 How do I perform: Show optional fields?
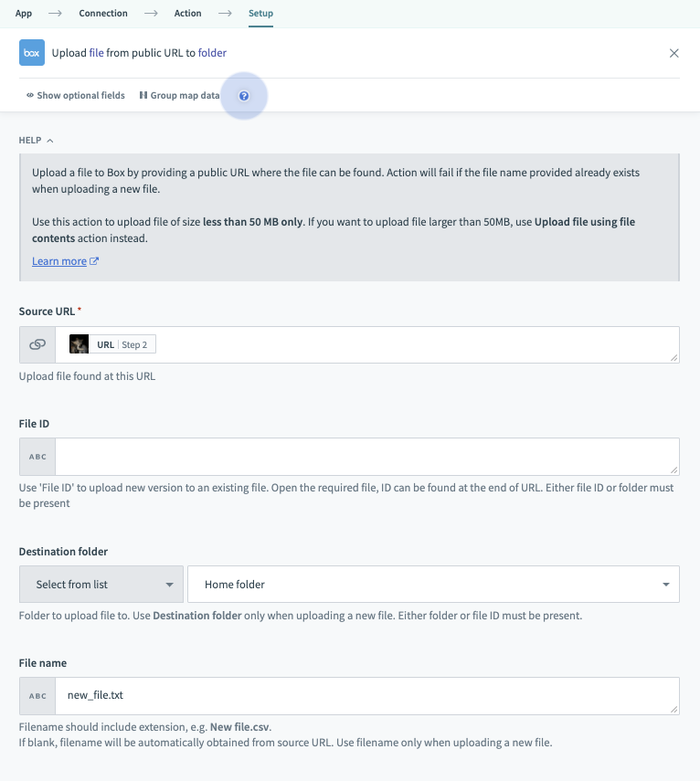(76, 95)
